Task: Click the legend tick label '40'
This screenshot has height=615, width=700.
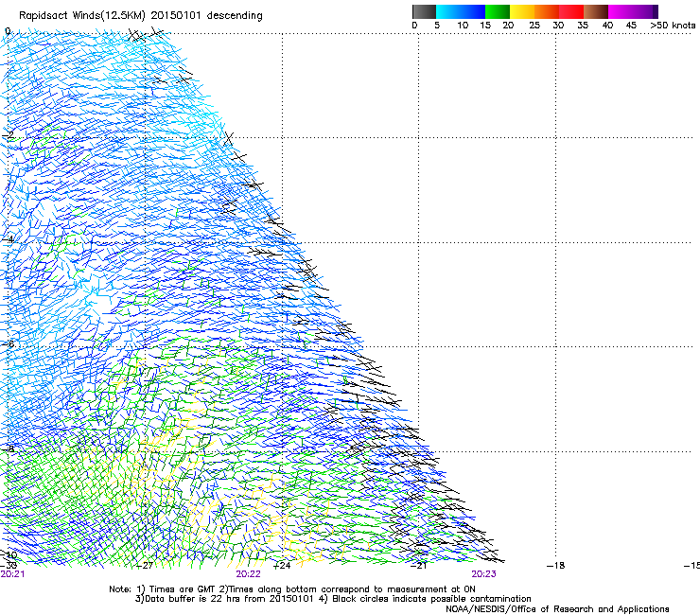Action: [x=607, y=26]
